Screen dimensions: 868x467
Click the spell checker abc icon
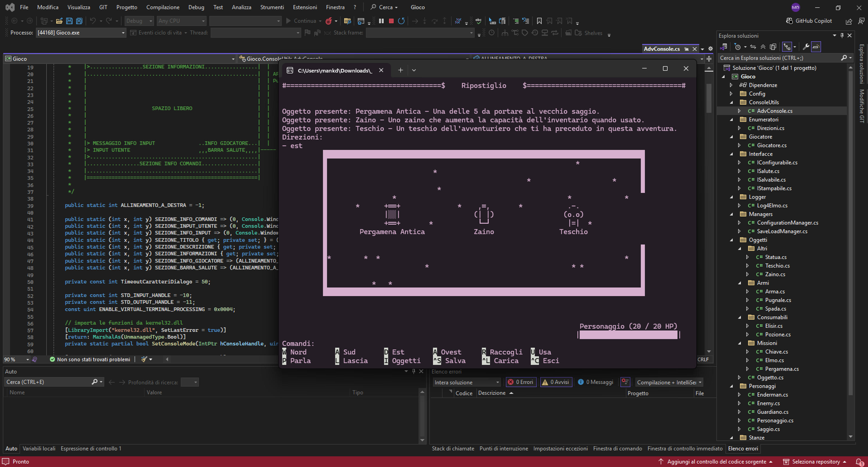click(x=479, y=21)
